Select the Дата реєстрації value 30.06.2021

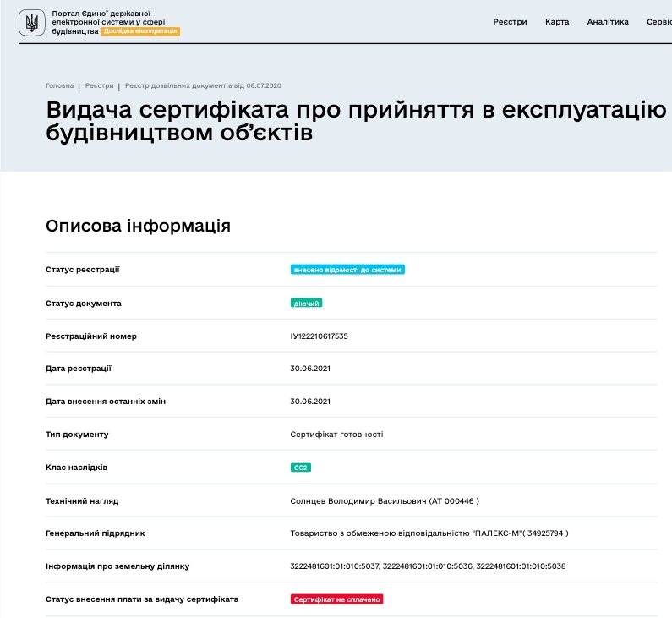coord(310,369)
